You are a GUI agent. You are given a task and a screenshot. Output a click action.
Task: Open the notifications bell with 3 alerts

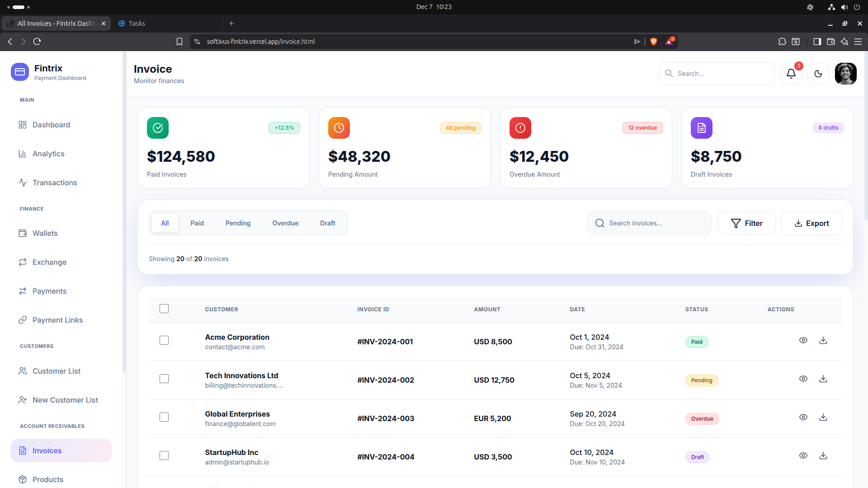pos(790,73)
